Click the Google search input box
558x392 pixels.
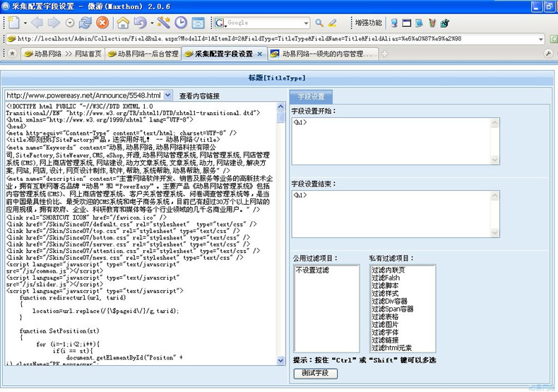265,23
